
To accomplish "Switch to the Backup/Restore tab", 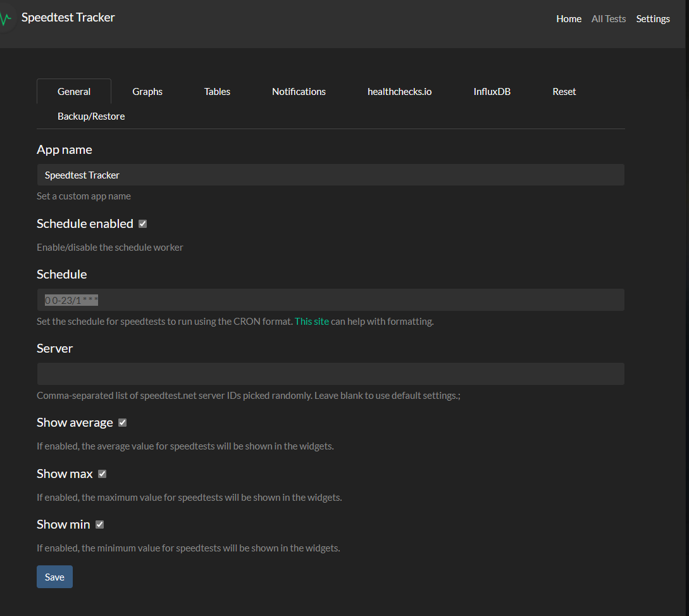I will point(91,116).
